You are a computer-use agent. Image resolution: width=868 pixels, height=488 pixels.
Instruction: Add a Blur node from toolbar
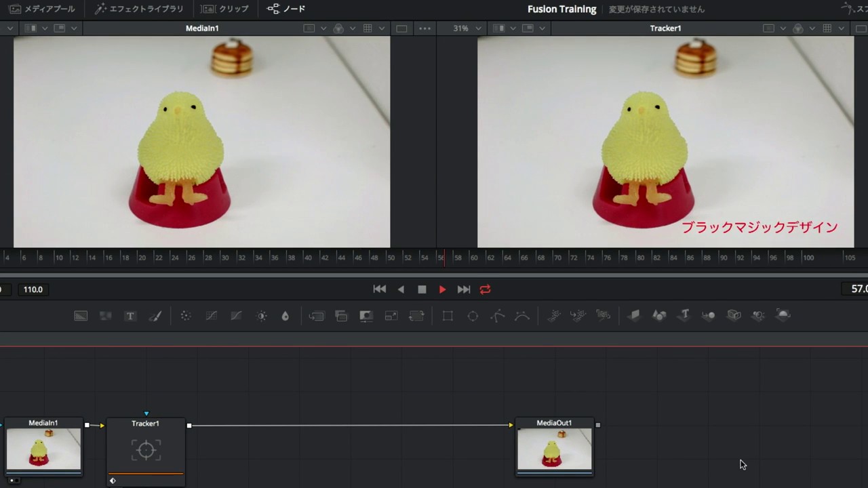285,316
